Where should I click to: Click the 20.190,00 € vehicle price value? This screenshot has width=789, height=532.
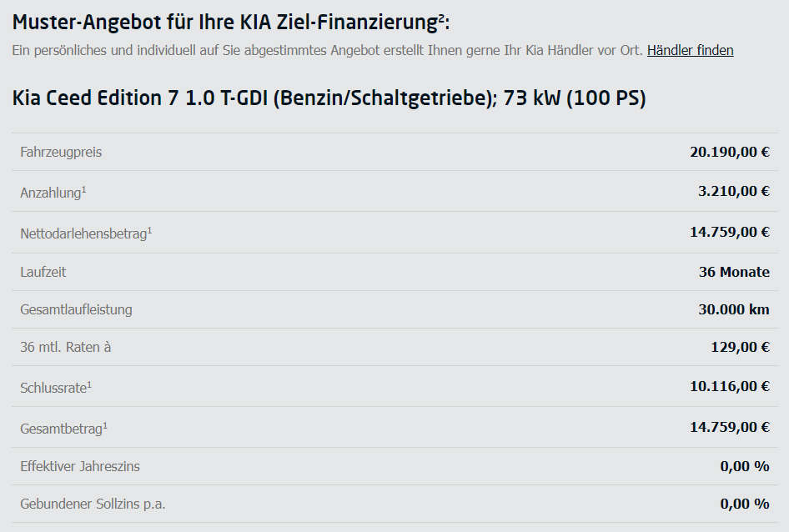tap(730, 152)
